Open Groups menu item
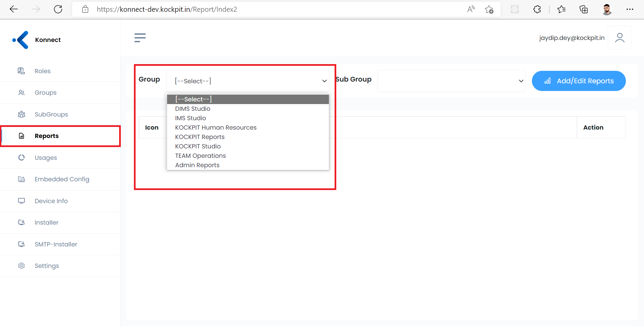 60,93
